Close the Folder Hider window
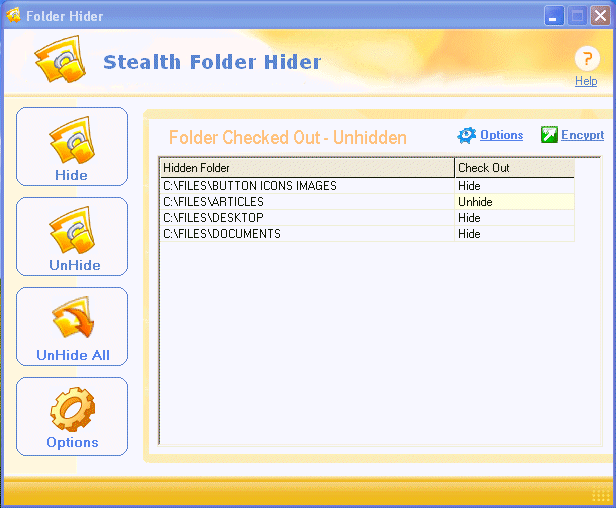The height and width of the screenshot is (508, 616). pos(600,16)
